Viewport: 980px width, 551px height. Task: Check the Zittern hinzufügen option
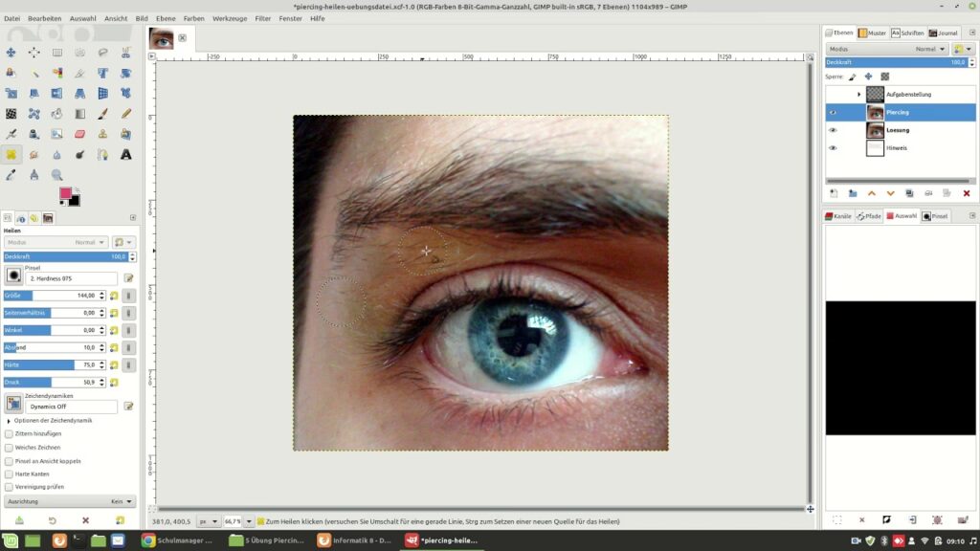pos(10,433)
